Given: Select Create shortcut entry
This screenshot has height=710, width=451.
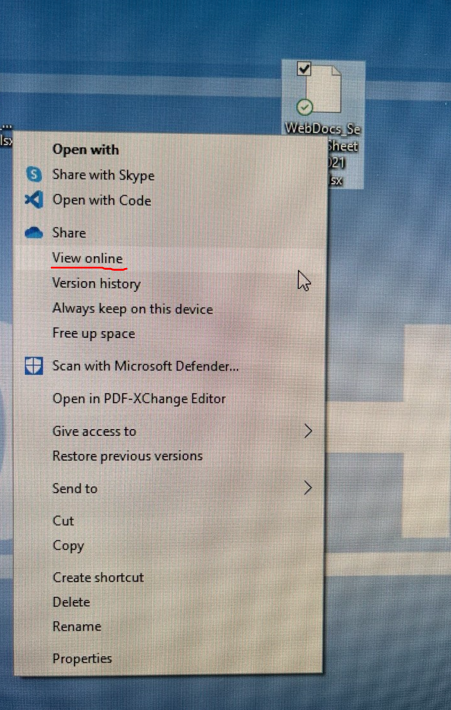Looking at the screenshot, I should coord(98,577).
